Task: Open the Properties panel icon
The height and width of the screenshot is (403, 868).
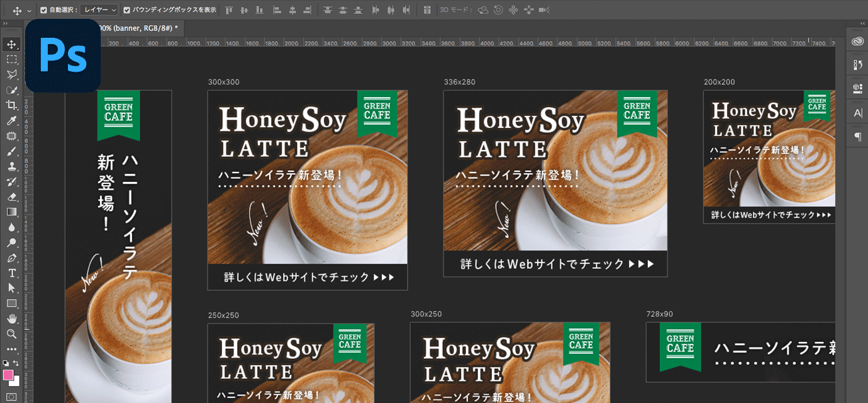Action: (x=858, y=88)
